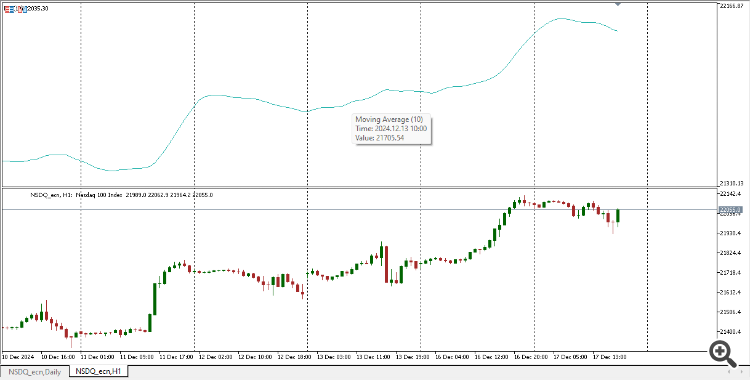Click the 12 Dec 10:00 time label
The image size is (750, 380).
click(x=255, y=357)
